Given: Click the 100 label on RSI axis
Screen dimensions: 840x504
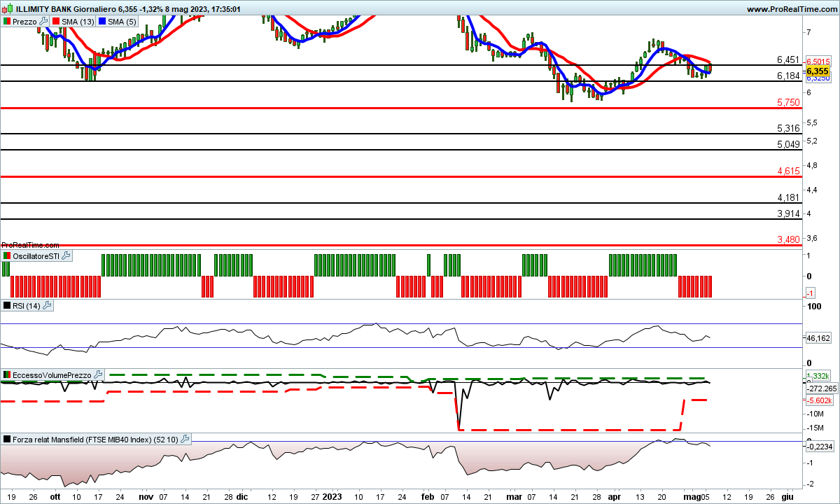Looking at the screenshot, I should [x=813, y=307].
